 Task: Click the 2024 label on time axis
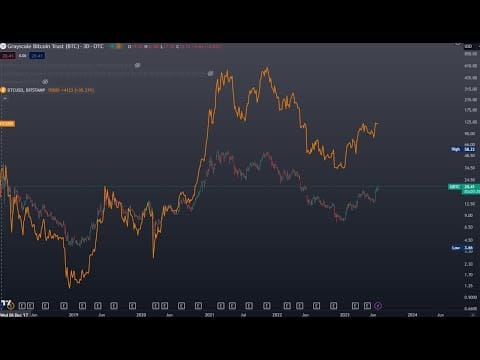(412, 315)
